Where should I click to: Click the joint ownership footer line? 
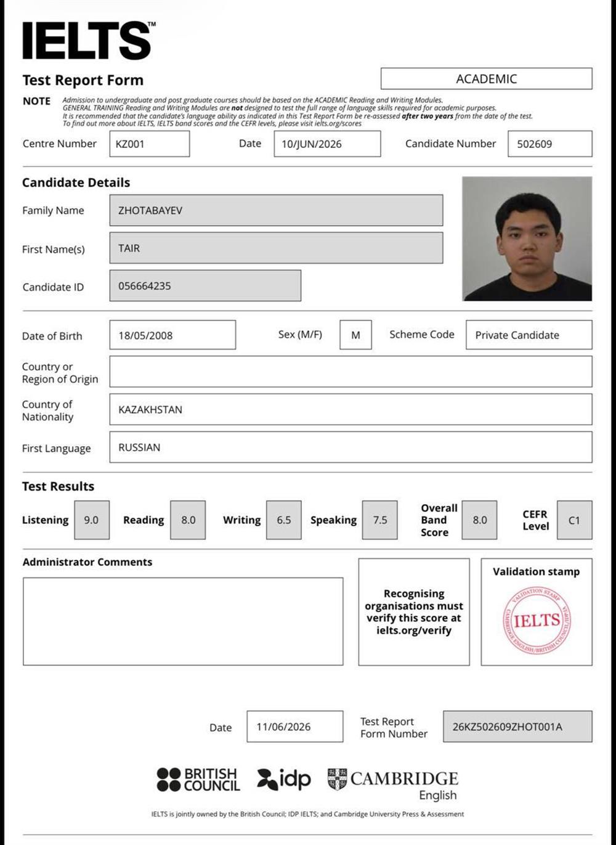tap(308, 814)
